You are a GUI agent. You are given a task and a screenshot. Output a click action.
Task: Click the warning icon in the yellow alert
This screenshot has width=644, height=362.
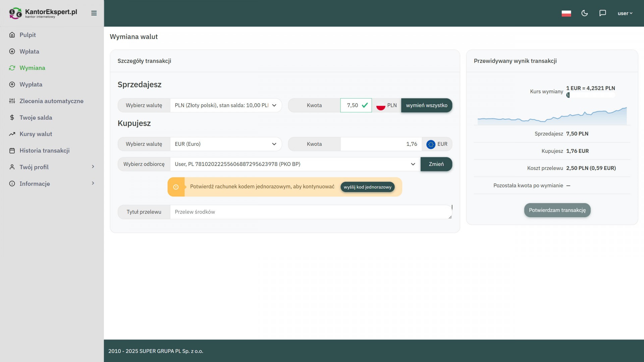176,187
